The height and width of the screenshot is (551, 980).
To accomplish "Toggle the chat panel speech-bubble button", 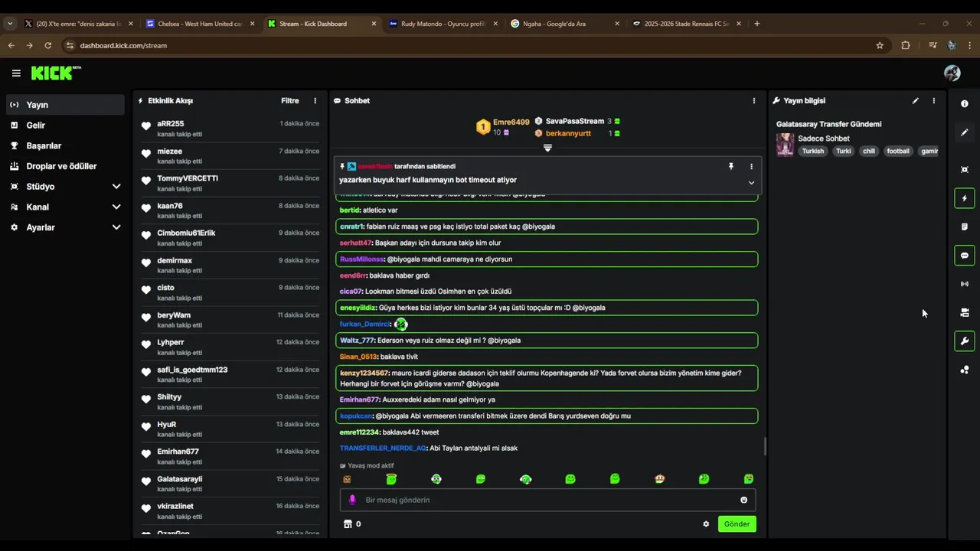I will click(x=965, y=256).
